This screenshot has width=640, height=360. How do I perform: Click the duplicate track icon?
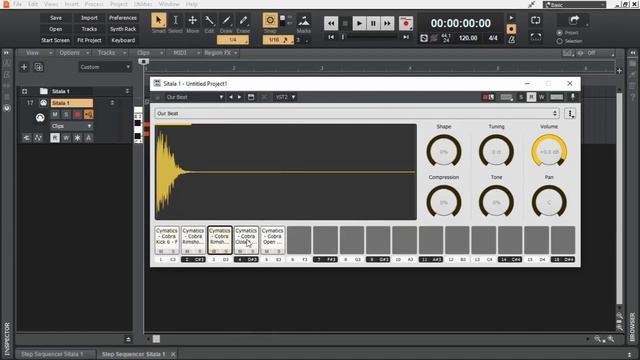click(x=38, y=67)
